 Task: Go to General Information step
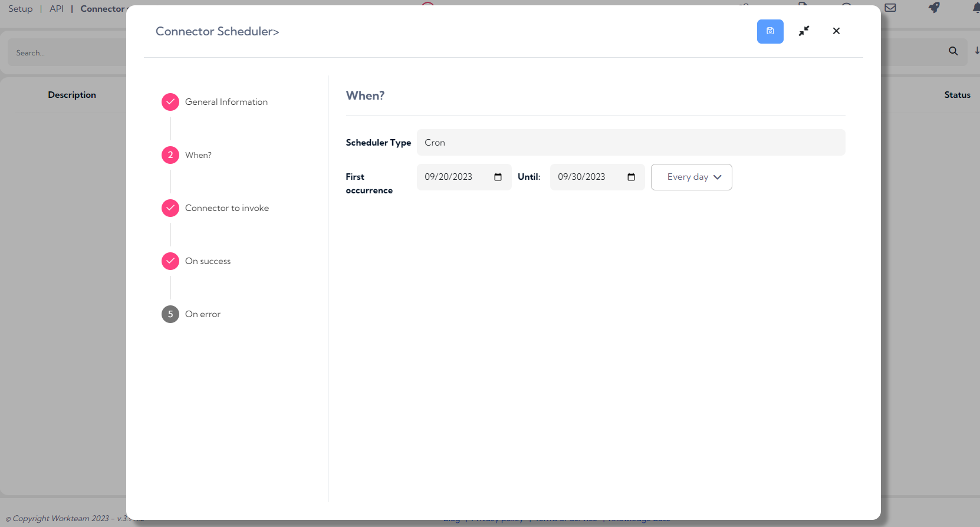[226, 102]
